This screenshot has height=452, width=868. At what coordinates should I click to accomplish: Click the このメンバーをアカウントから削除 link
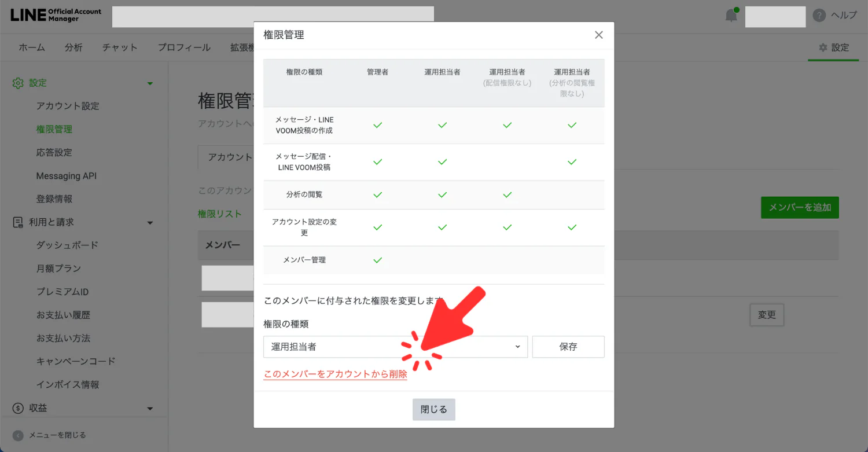point(335,374)
